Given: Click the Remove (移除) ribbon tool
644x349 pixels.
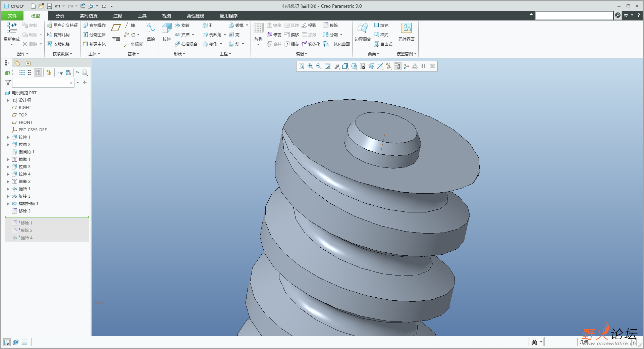Looking at the screenshot, I should (x=330, y=25).
